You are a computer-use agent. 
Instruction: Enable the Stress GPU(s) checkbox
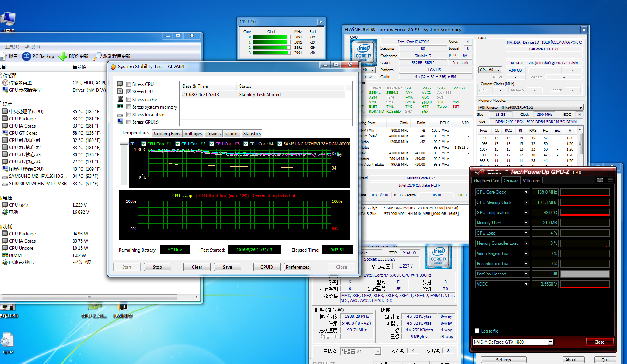129,122
